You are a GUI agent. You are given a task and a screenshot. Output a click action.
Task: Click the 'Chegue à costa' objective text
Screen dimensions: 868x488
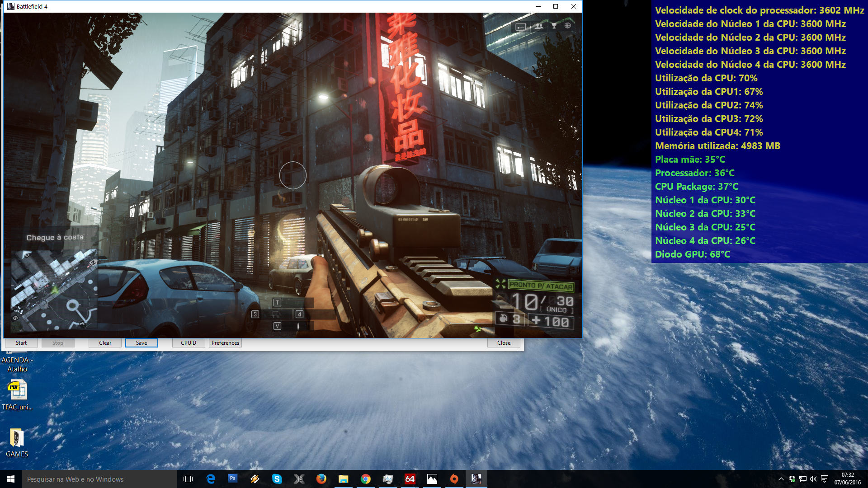pyautogui.click(x=55, y=237)
